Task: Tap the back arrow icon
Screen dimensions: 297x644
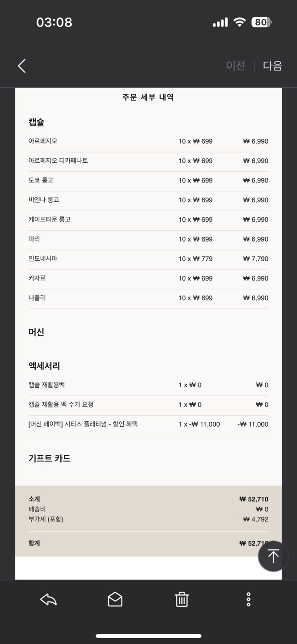Action: pos(21,66)
